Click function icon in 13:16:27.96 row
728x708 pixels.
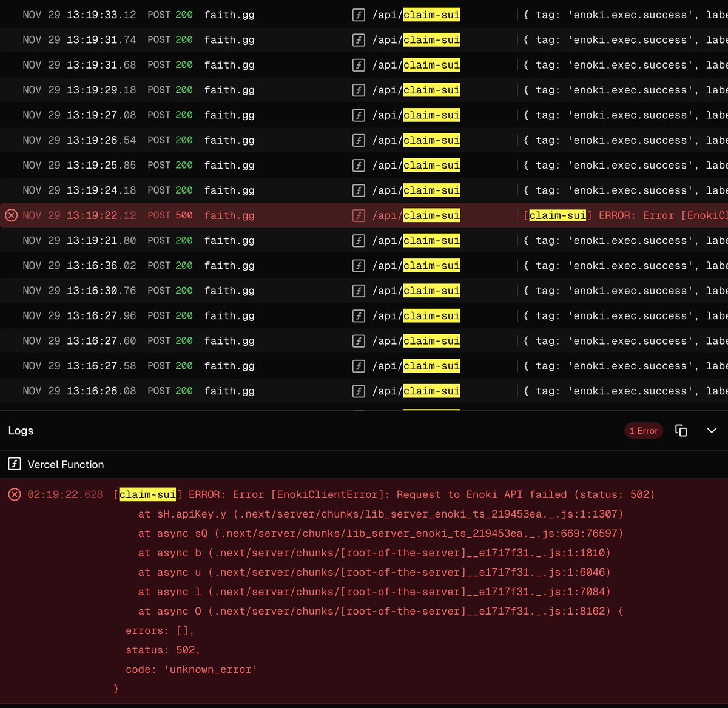tap(359, 316)
